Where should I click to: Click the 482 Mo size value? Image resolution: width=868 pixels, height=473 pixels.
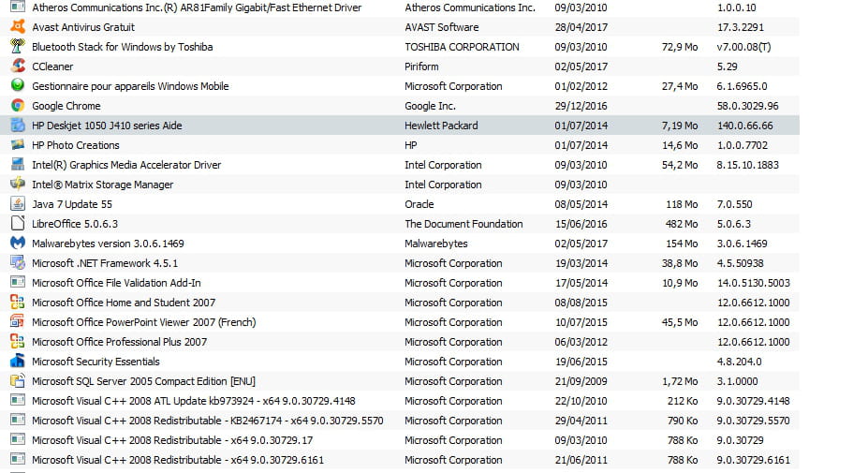coord(682,224)
